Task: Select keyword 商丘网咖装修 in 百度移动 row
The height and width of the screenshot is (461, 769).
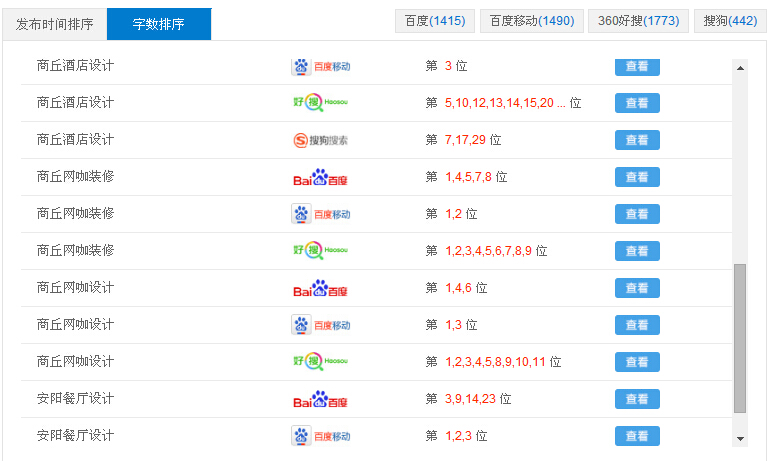Action: 76,213
